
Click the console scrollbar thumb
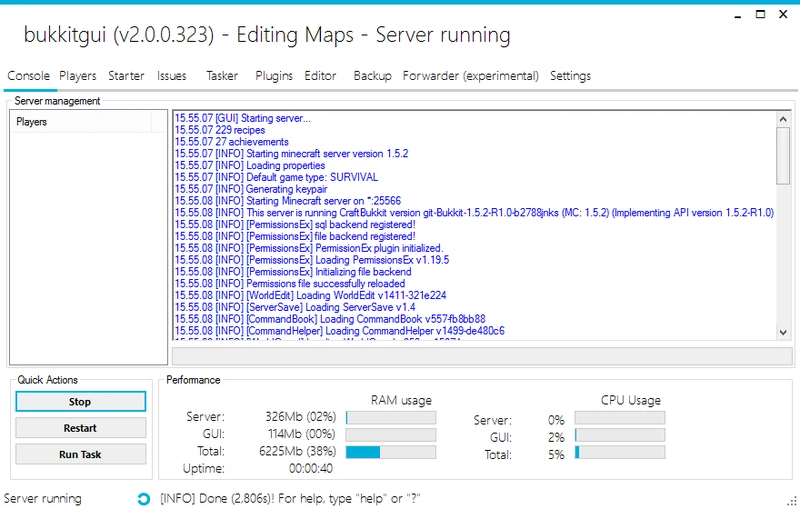(783, 156)
